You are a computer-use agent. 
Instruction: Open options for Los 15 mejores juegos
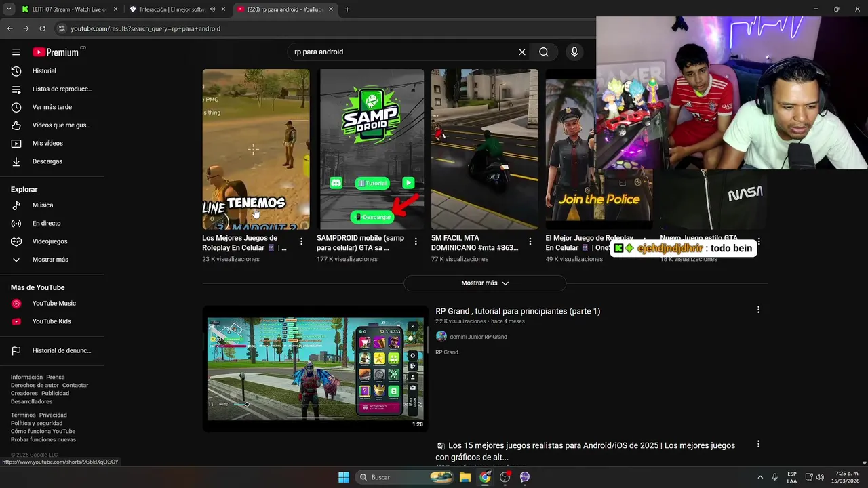(758, 444)
